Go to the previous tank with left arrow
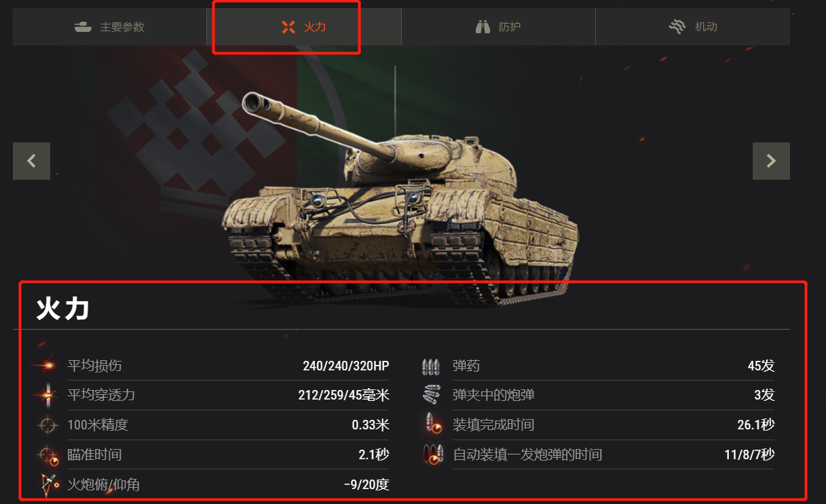The height and width of the screenshot is (504, 826). [31, 161]
